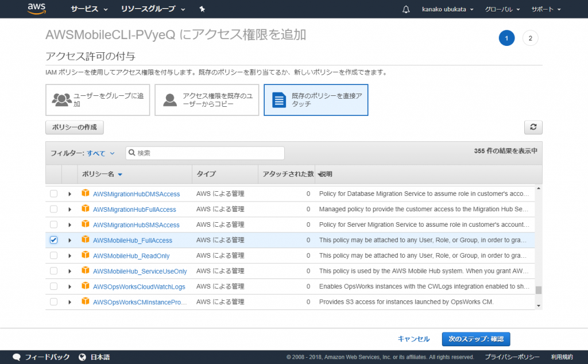Screen dimensions: 588x364
Task: Open the AWS home logo
Action: click(x=36, y=9)
